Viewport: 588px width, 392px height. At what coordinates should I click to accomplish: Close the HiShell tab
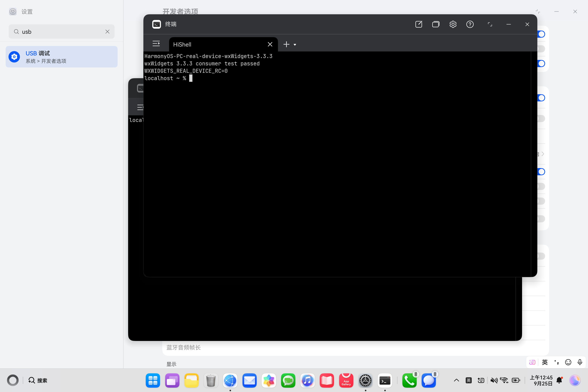pyautogui.click(x=270, y=44)
